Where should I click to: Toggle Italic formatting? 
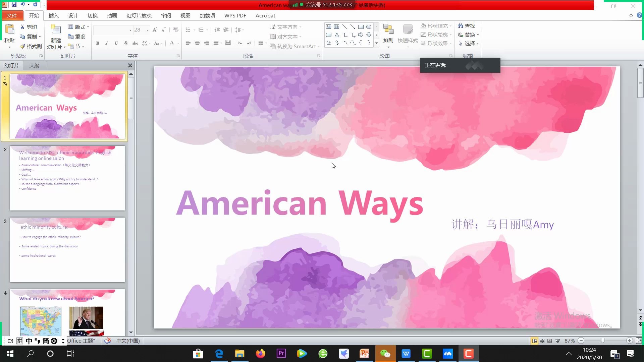(107, 43)
